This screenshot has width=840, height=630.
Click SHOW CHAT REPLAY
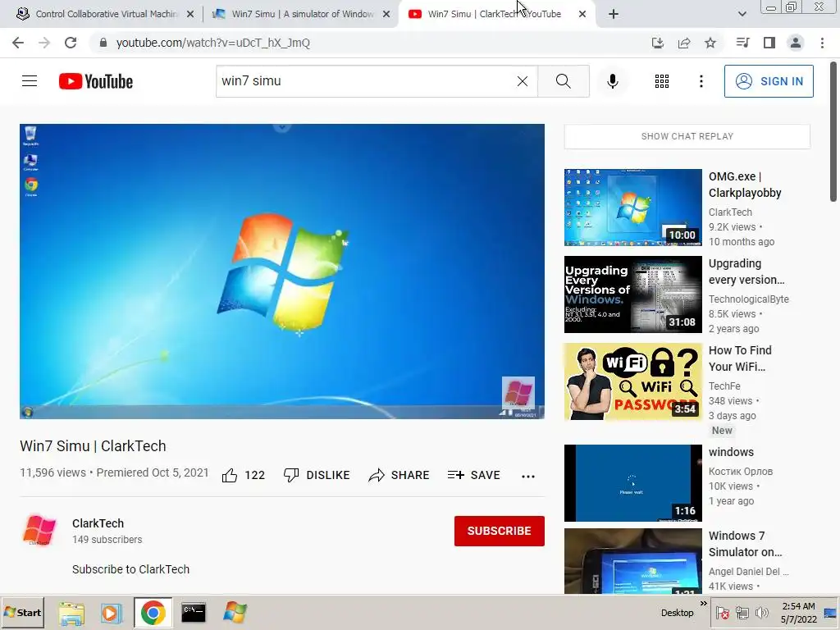click(687, 136)
